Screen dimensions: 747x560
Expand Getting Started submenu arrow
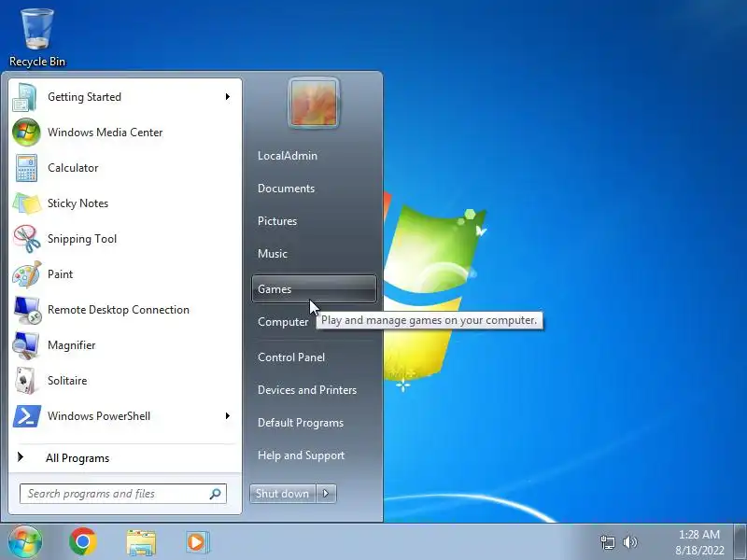(228, 97)
